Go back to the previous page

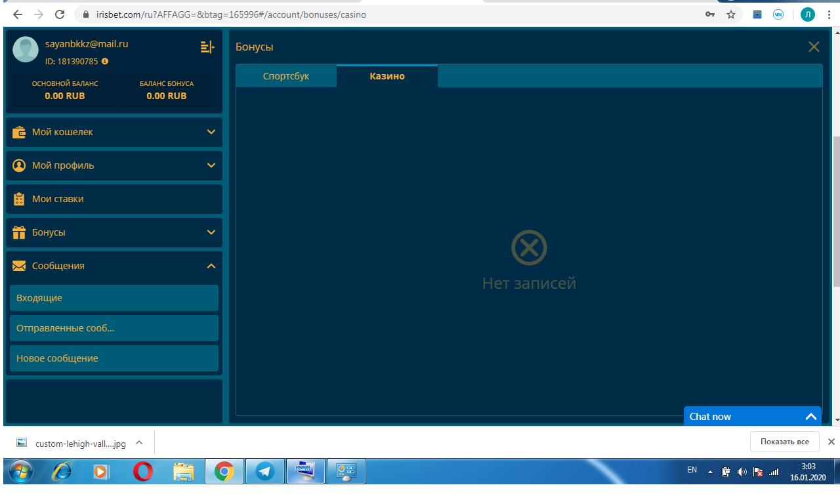point(18,14)
